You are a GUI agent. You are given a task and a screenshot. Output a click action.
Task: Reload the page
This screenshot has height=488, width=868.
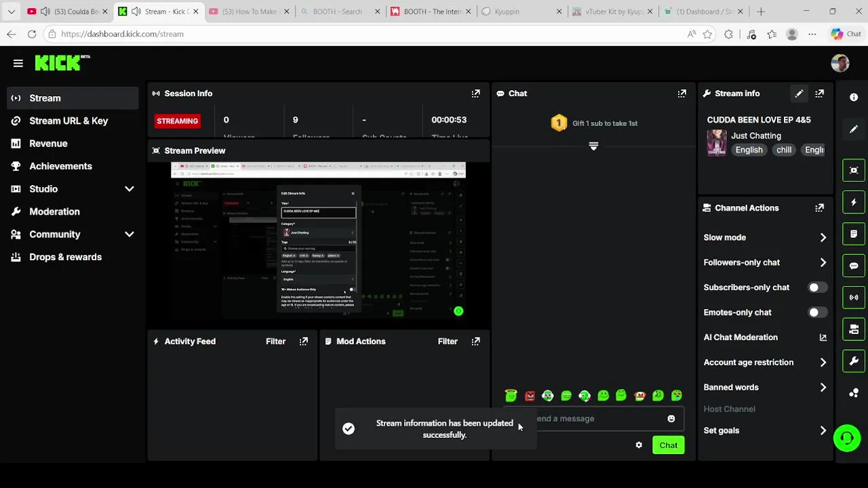tap(32, 34)
